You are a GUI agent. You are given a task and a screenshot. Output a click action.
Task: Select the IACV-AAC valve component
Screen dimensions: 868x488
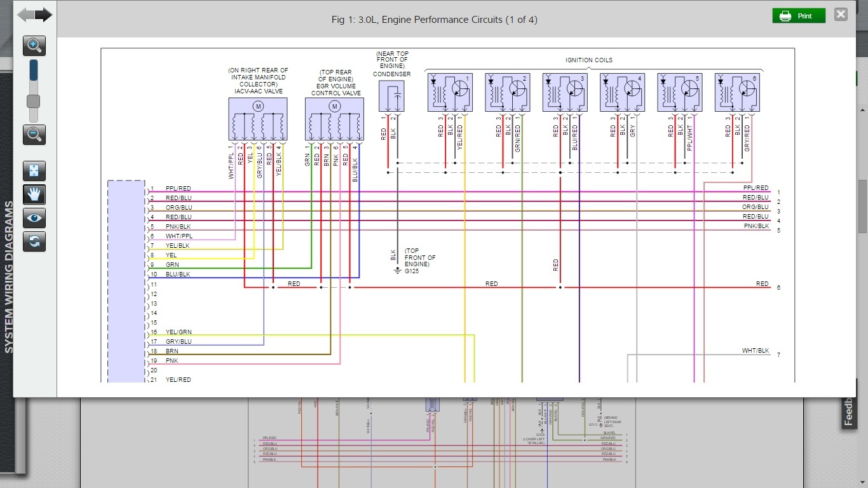[x=257, y=119]
